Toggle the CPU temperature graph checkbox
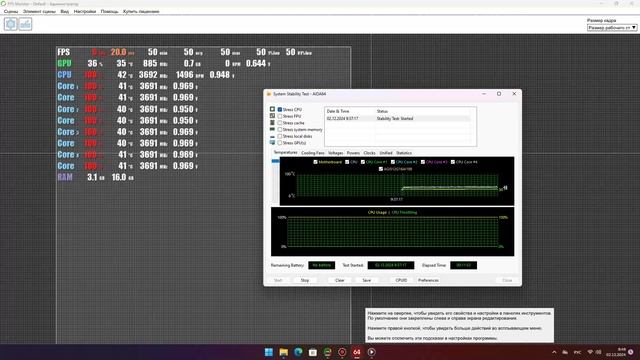Viewport: 640px width, 360px height. 347,162
